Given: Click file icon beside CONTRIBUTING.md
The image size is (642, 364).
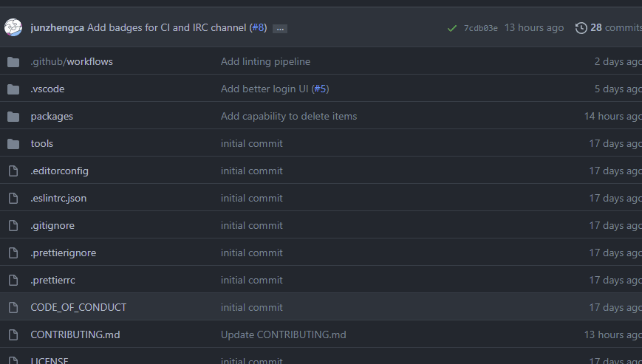Looking at the screenshot, I should pyautogui.click(x=13, y=334).
